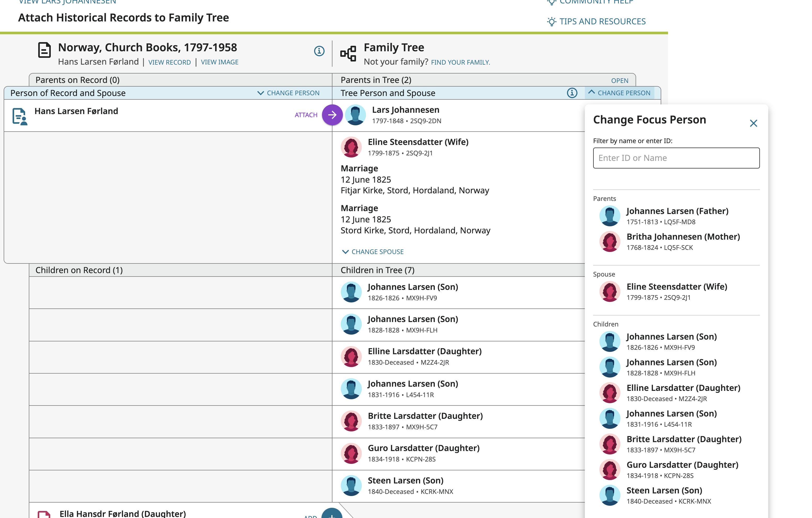The height and width of the screenshot is (518, 812).
Task: Open the View Image link
Action: click(x=220, y=62)
